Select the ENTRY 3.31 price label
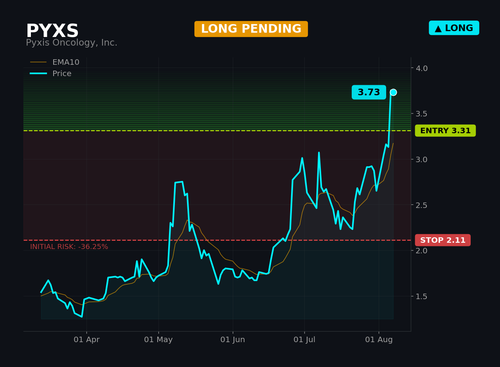Image resolution: width=500 pixels, height=367 pixels. pos(445,131)
